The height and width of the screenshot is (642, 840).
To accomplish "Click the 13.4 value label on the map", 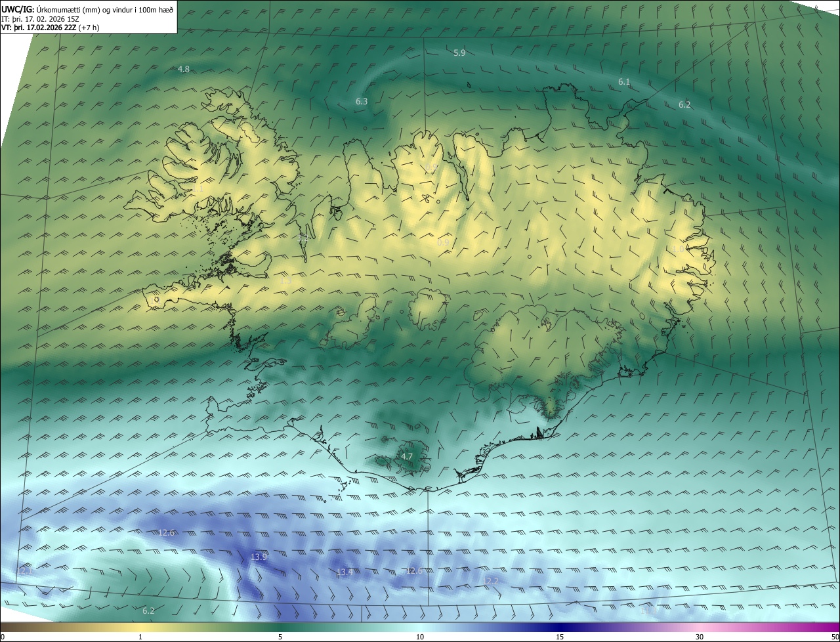I will click(x=345, y=572).
